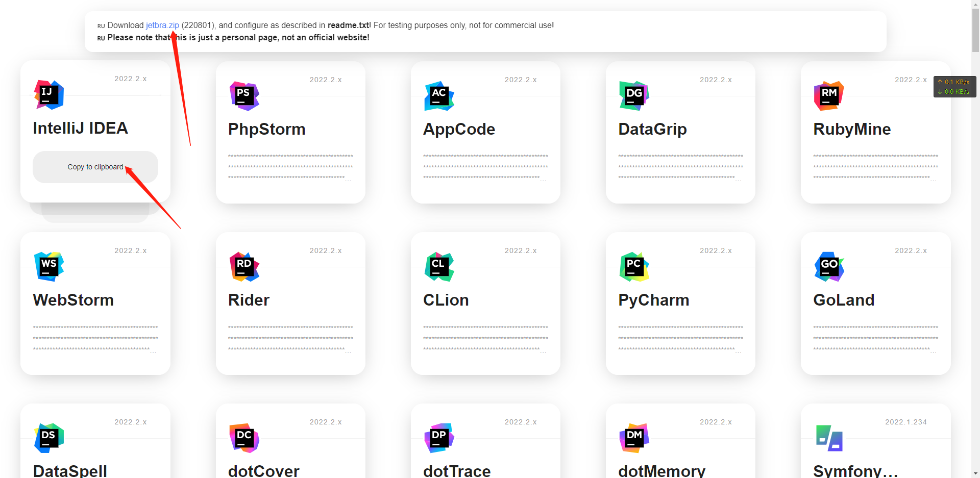The height and width of the screenshot is (478, 980).
Task: Click the WebStorm WS logo icon
Action: coord(49,267)
